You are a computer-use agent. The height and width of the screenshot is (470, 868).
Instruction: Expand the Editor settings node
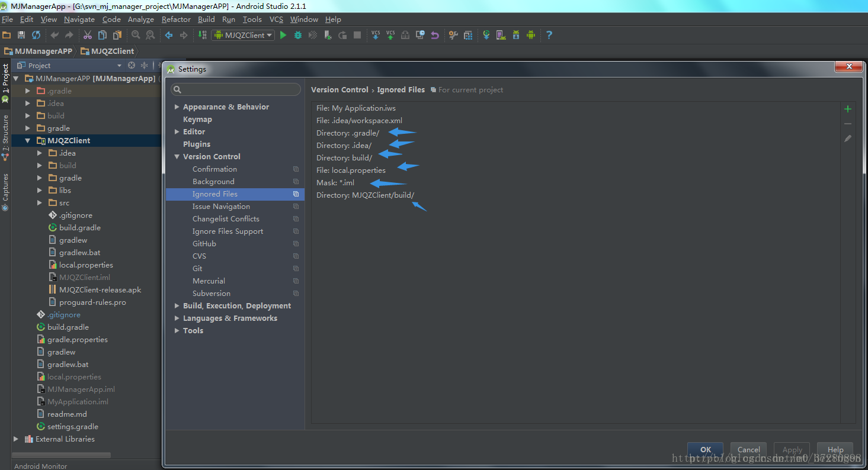coord(177,132)
